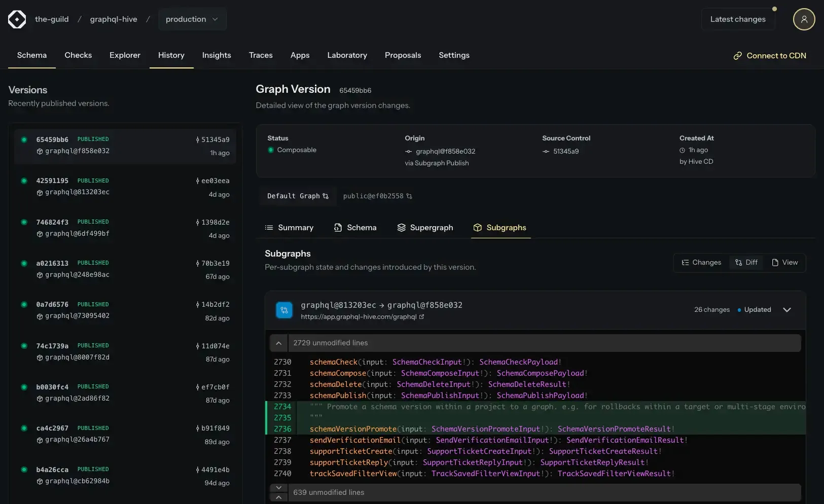Expand the 2729 unmodified lines upward
The height and width of the screenshot is (504, 824).
coord(278,343)
